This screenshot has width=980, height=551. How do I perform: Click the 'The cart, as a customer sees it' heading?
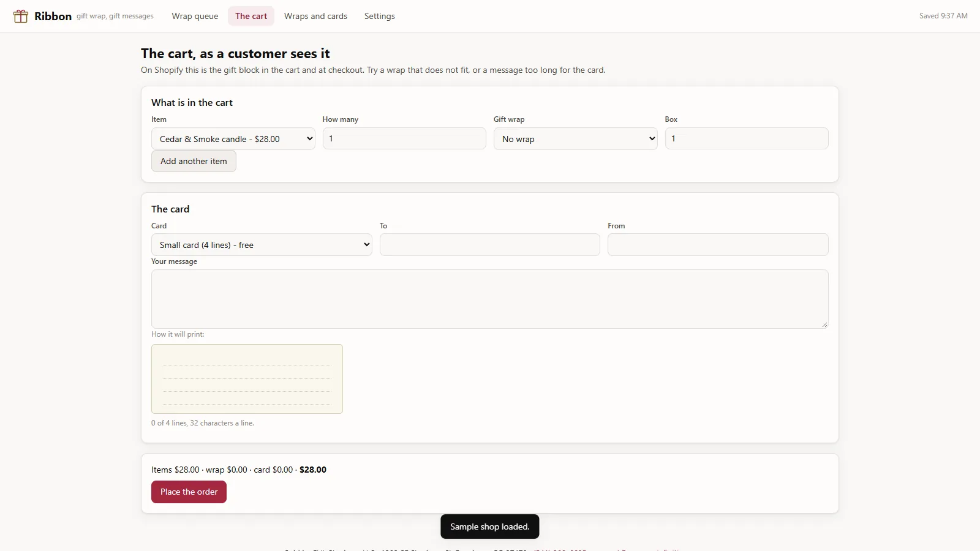click(235, 54)
